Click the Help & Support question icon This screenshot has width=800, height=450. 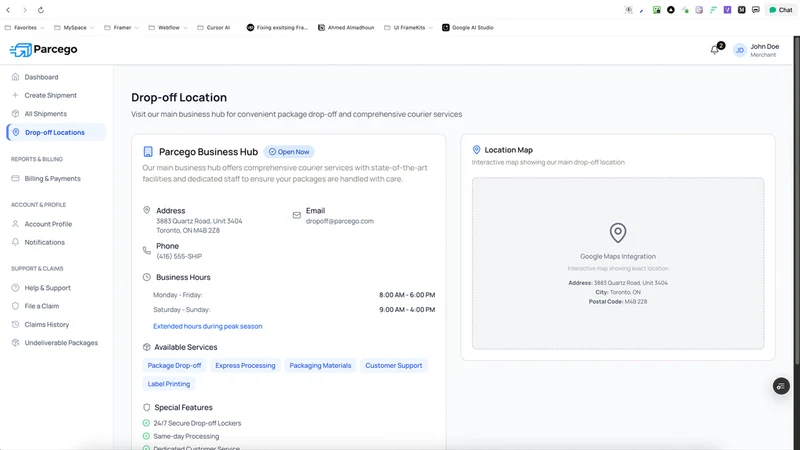15,288
